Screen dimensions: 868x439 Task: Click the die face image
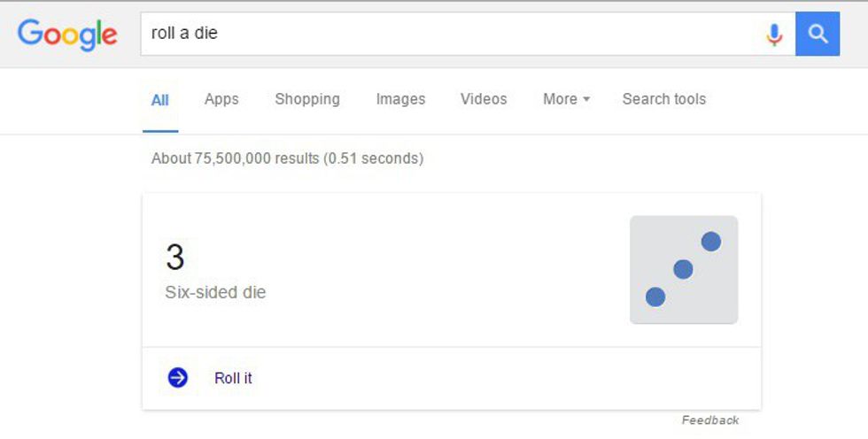(684, 270)
